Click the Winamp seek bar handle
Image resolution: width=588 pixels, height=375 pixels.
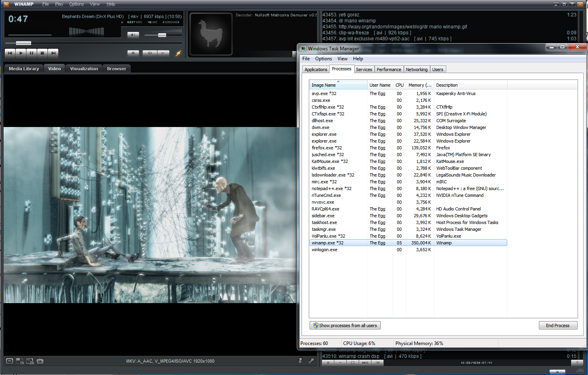pos(24,43)
